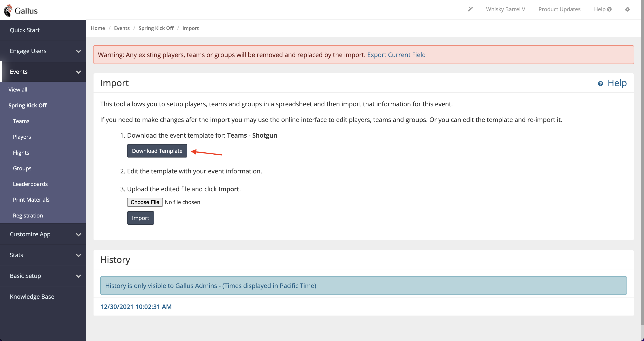Image resolution: width=644 pixels, height=341 pixels.
Task: Click the magic wand icon in header
Action: (470, 9)
